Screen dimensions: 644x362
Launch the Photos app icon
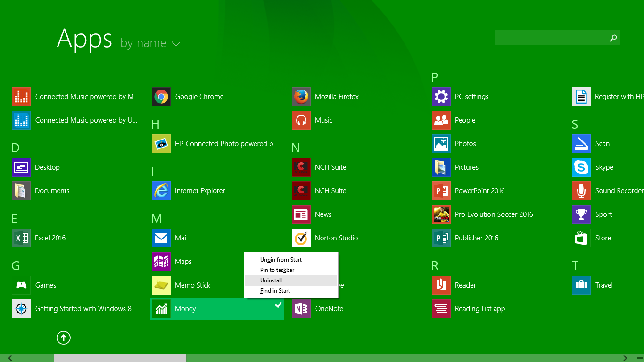(441, 144)
